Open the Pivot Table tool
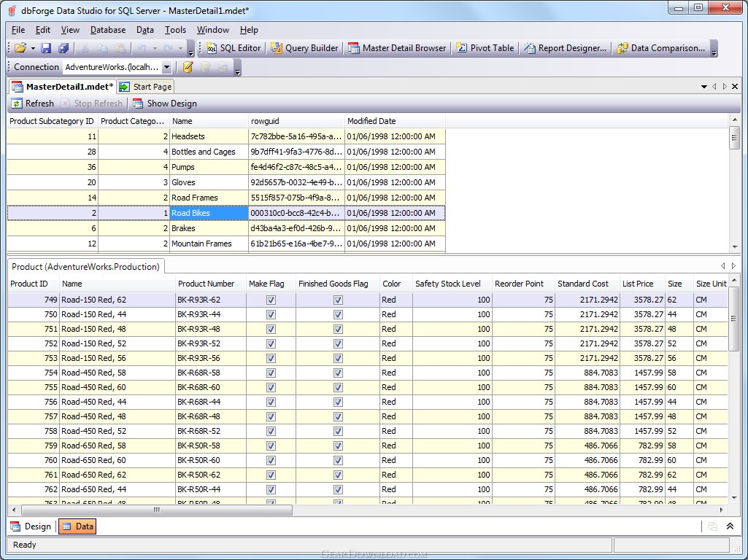The height and width of the screenshot is (560, 748). click(x=485, y=48)
